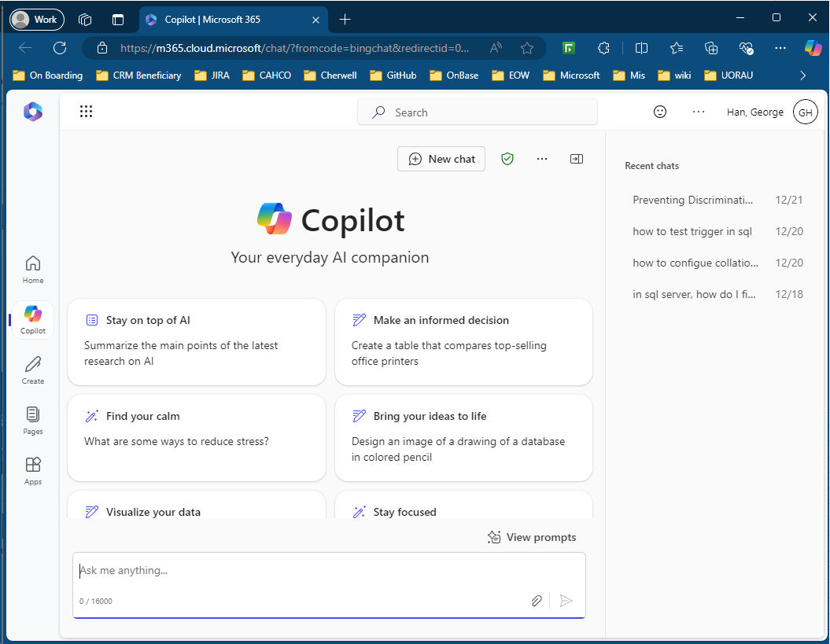Open the Work profile button
This screenshot has height=644, width=830.
[x=37, y=20]
